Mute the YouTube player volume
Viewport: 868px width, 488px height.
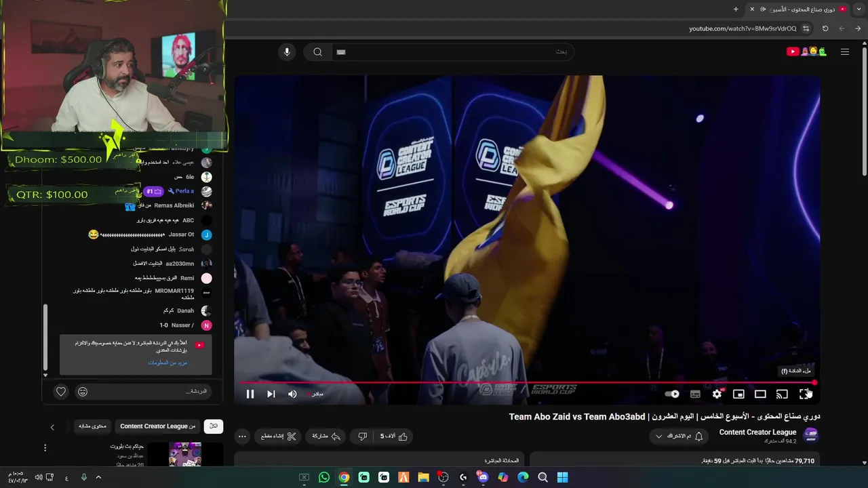[292, 394]
